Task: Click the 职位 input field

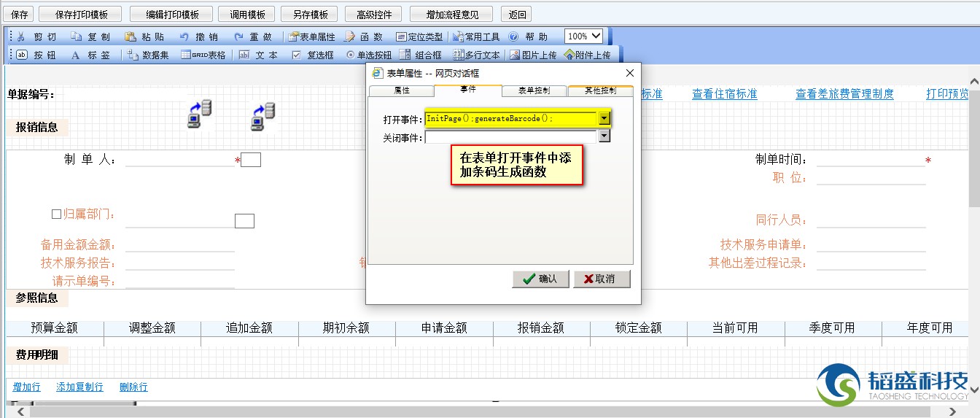Action: point(871,178)
